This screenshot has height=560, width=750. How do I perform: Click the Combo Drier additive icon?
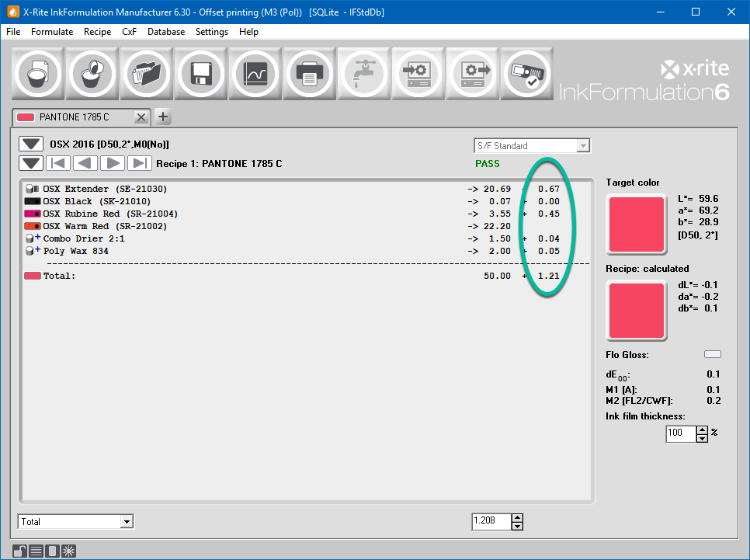pos(33,238)
